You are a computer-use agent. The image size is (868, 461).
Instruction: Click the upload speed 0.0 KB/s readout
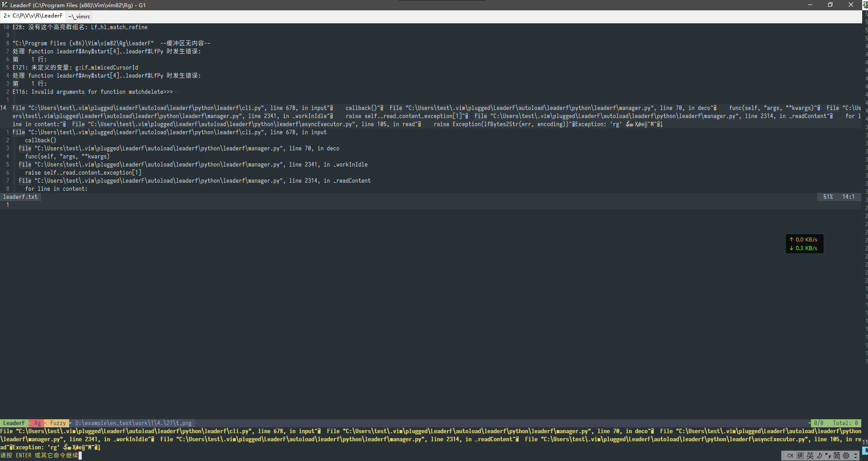[x=804, y=240]
